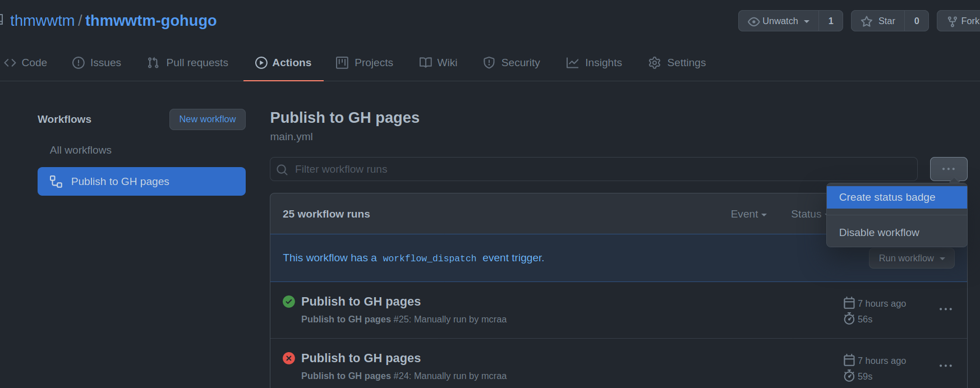Click the stargazers count 0
The height and width of the screenshot is (388, 980).
[x=917, y=21]
